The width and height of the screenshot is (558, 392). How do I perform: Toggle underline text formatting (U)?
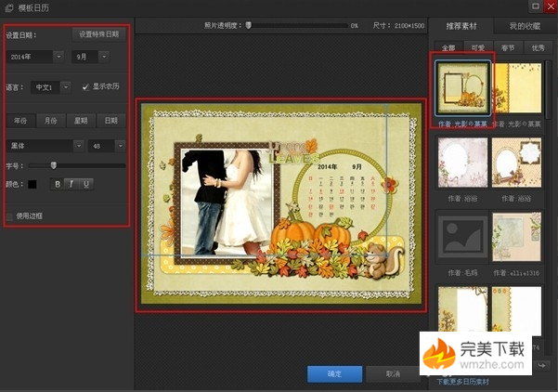pos(87,183)
